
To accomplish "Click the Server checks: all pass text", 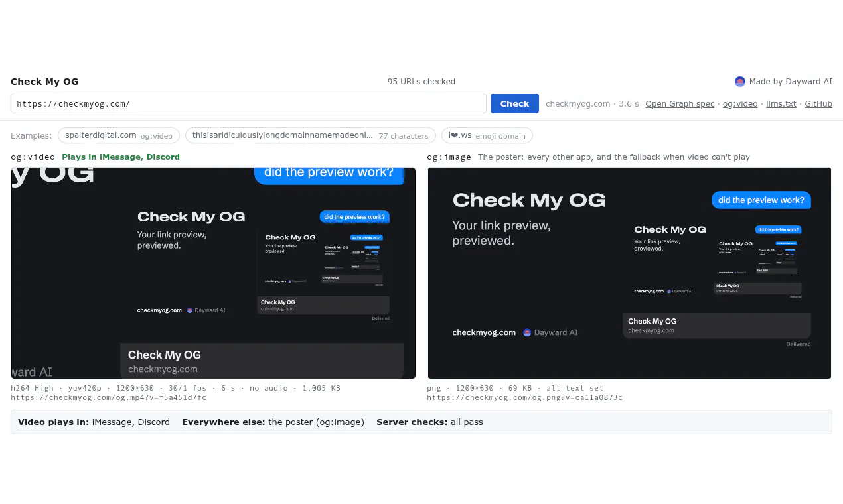I will pos(429,422).
